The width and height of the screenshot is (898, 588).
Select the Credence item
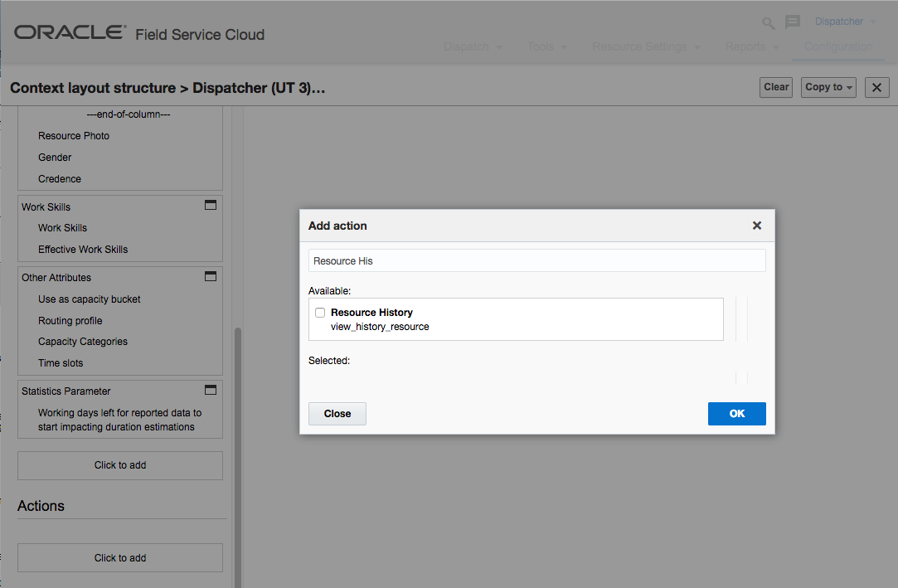tap(60, 178)
